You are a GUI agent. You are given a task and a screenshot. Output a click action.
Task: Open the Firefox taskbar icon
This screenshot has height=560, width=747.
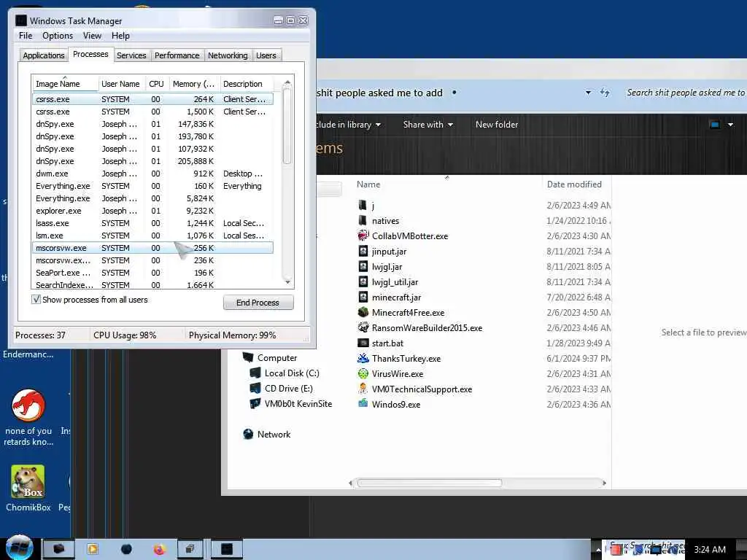click(x=160, y=550)
